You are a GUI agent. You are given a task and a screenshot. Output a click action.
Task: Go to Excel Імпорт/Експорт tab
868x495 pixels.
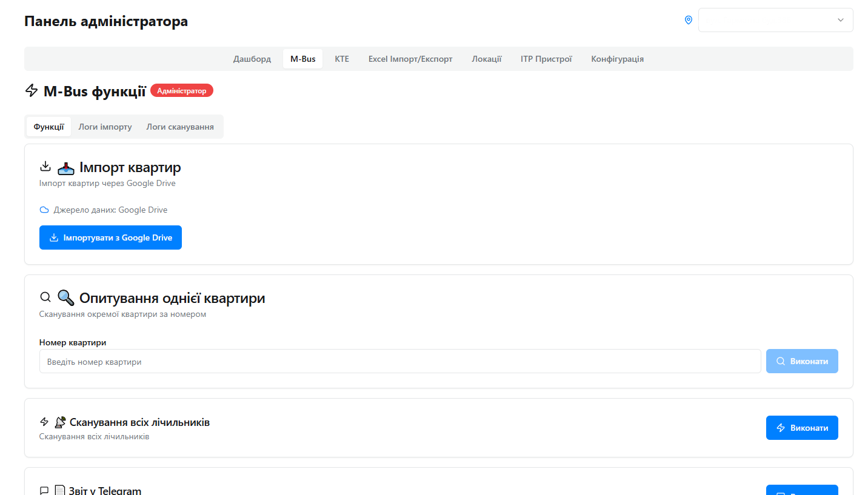(410, 59)
